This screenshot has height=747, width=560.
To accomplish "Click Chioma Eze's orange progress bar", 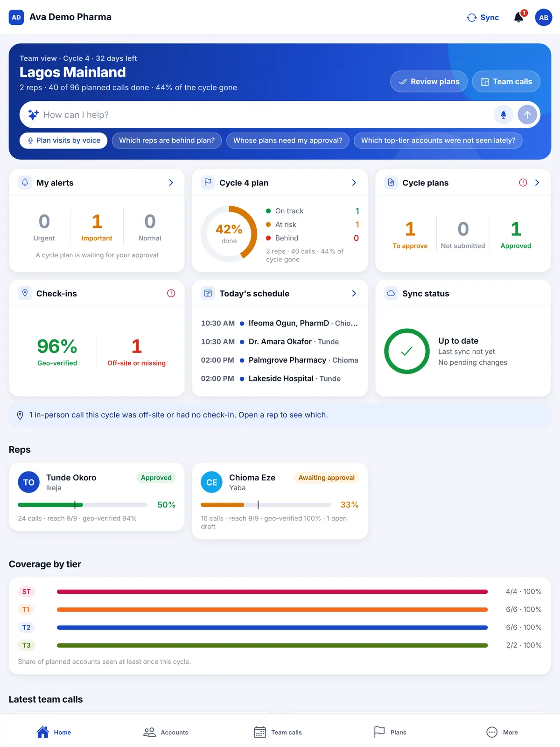I will (x=266, y=505).
